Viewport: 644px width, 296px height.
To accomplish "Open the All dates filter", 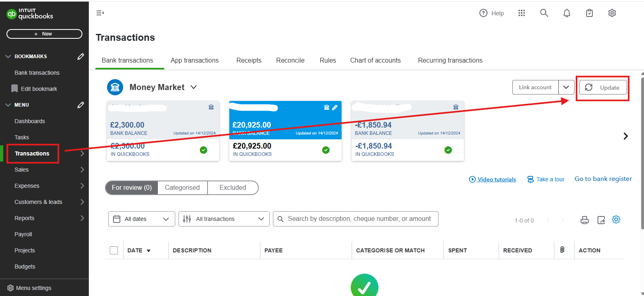I will click(142, 219).
